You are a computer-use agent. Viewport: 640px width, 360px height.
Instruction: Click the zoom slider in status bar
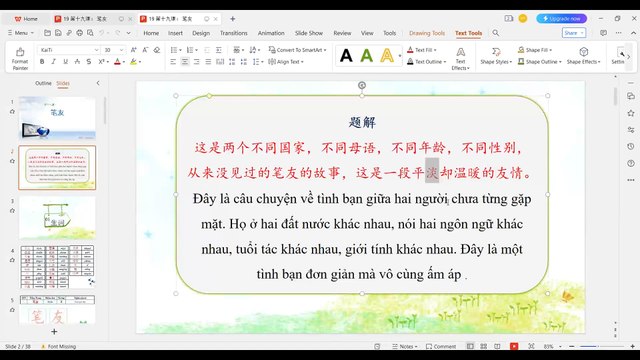(x=602, y=346)
